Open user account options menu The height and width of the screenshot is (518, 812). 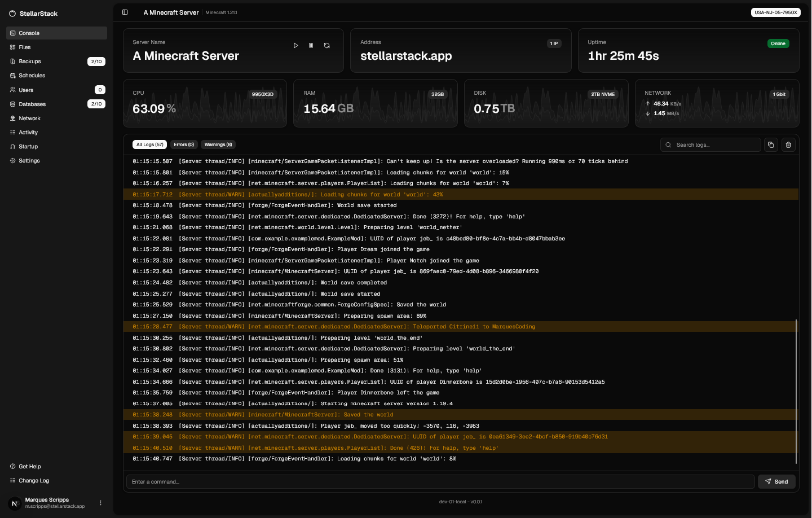[101, 503]
